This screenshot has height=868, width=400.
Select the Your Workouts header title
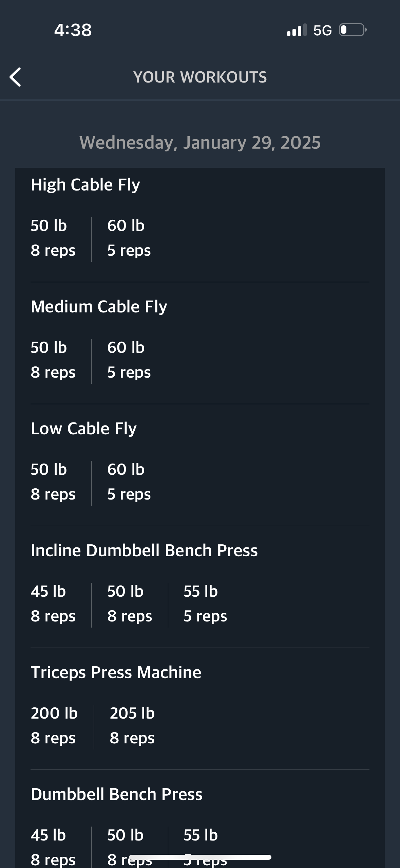click(x=200, y=77)
